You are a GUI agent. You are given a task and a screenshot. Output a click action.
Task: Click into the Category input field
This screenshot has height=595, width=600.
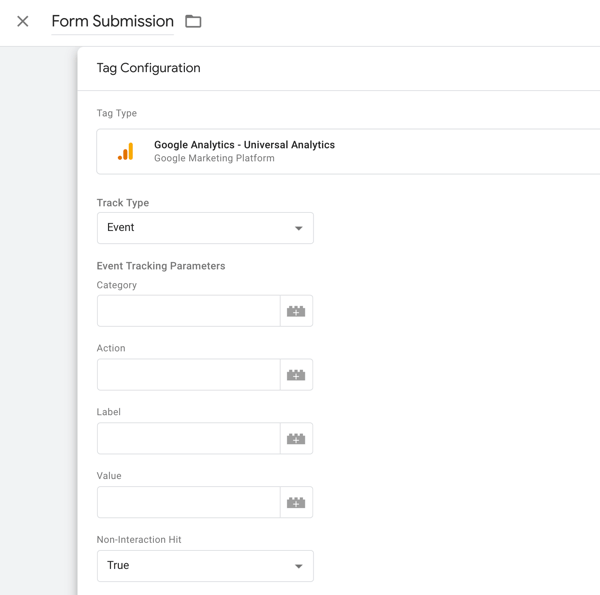coord(189,311)
